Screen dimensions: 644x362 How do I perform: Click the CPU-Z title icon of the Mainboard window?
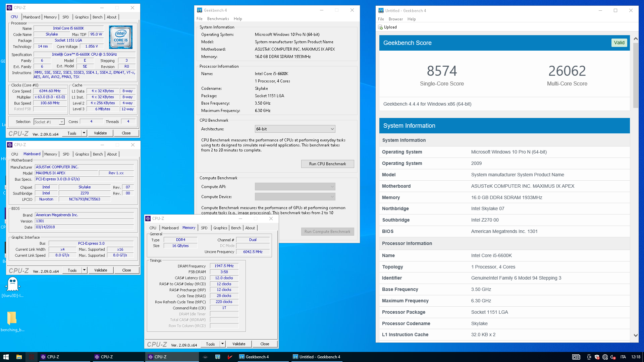coord(10,145)
